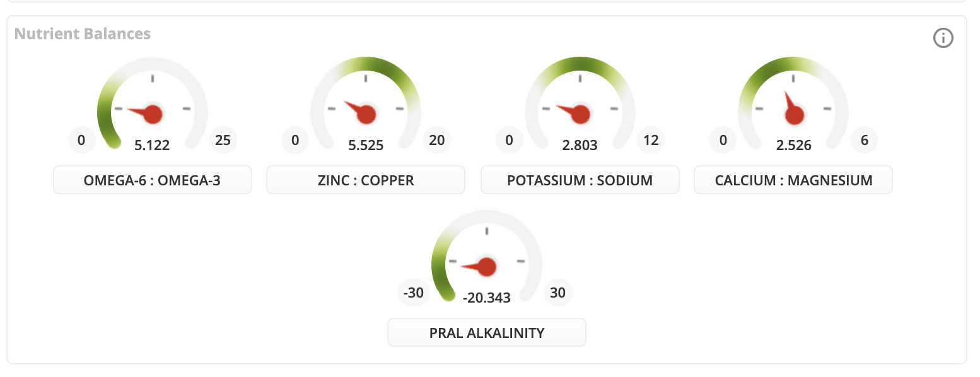
Task: Click the value 2.803 under the potassium gauge
Action: 580,145
